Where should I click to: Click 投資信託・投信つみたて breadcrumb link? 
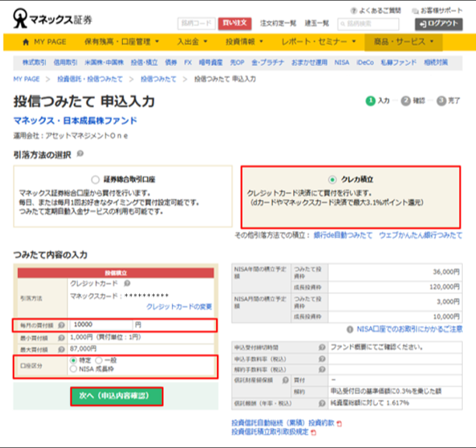click(90, 79)
